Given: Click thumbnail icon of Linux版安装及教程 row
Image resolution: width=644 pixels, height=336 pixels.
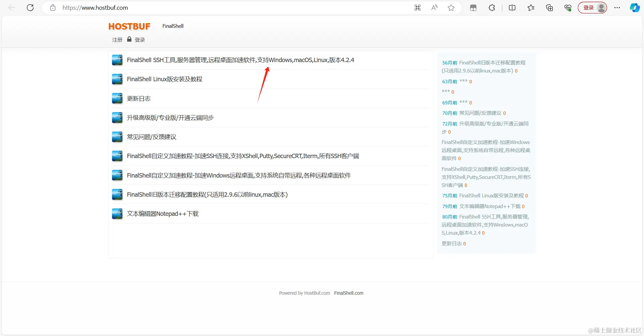Looking at the screenshot, I should click(117, 79).
